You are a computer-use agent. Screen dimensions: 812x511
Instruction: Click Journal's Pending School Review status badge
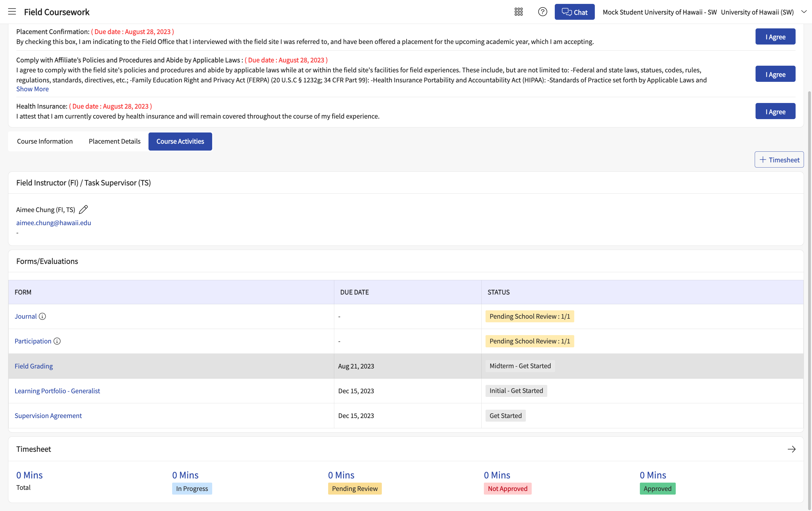click(530, 316)
